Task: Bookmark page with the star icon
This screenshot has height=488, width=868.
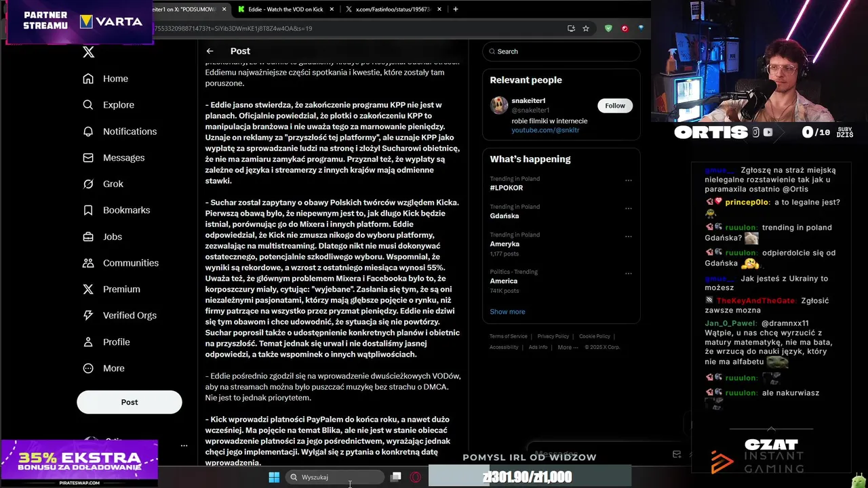Action: tap(586, 28)
